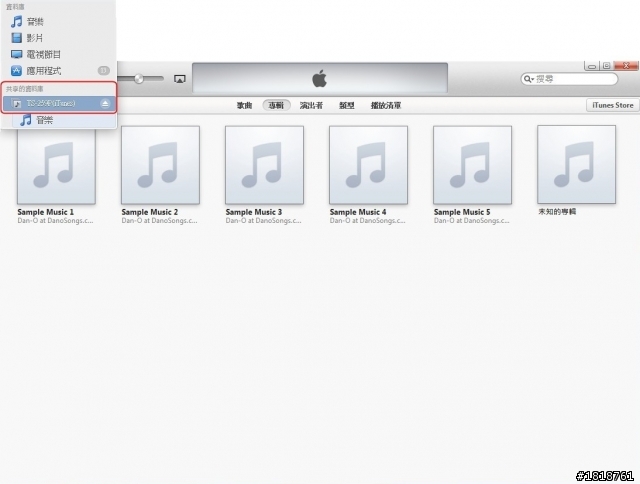Image resolution: width=640 pixels, height=484 pixels.
Task: Select the Sample Music 3 album cover
Action: 264,165
